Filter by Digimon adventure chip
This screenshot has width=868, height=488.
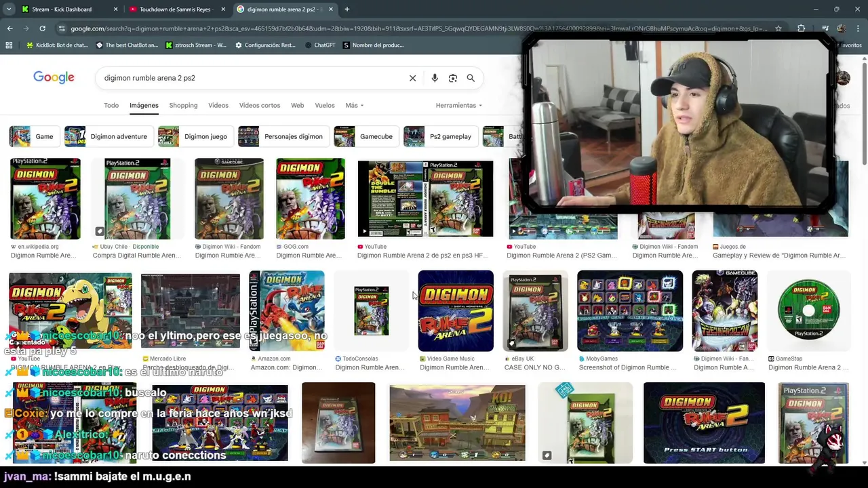[108, 136]
